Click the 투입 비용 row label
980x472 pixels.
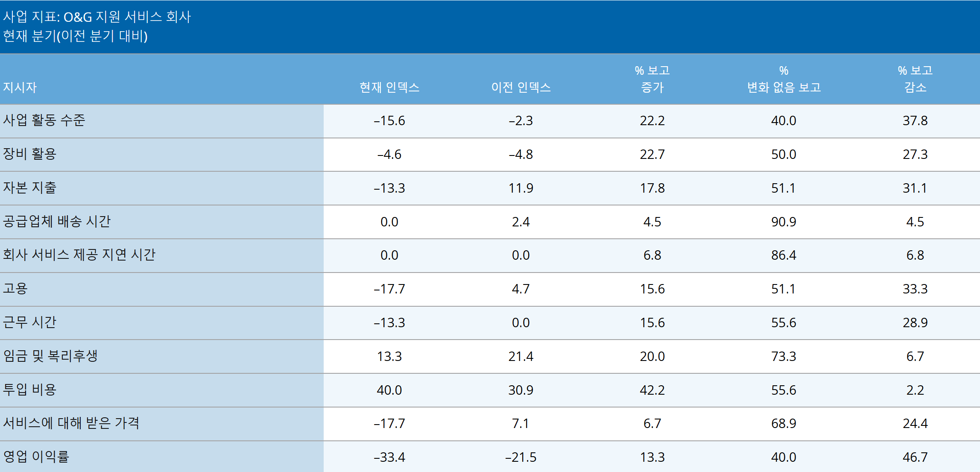coord(29,390)
